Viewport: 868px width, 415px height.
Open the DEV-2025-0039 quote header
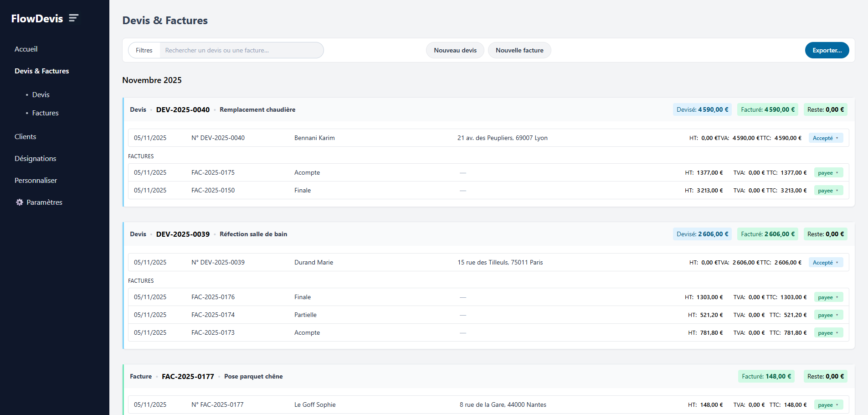tap(183, 234)
